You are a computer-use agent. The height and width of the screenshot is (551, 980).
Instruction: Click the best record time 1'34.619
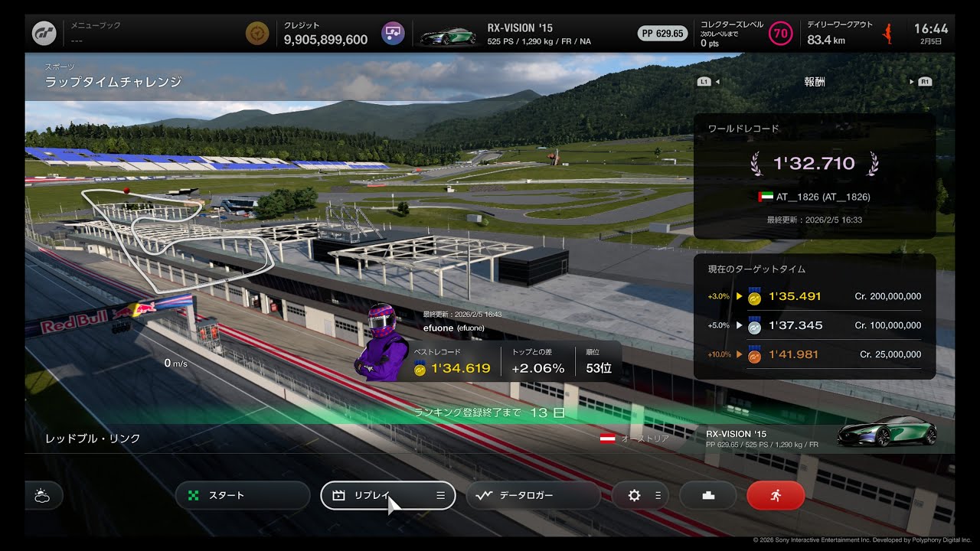460,368
